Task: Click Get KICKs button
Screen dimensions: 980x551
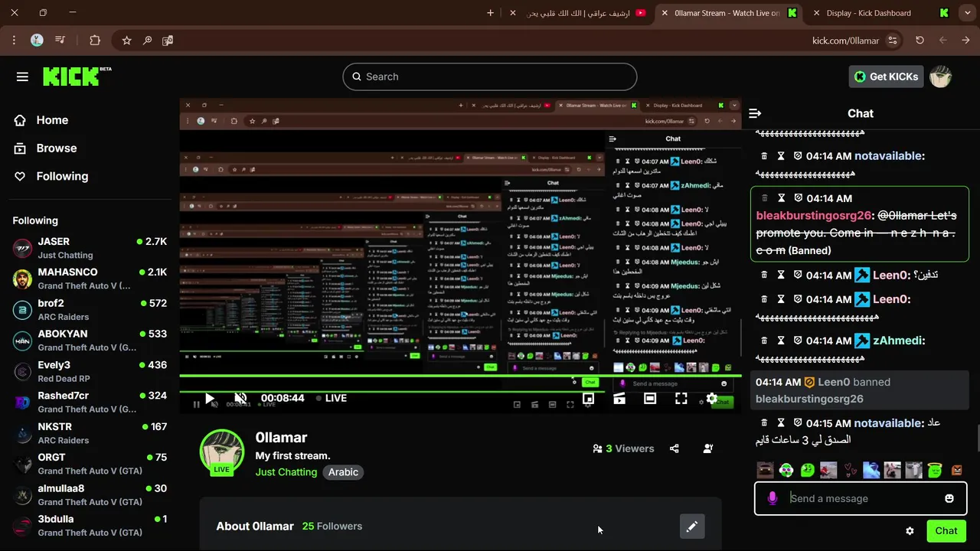Action: 887,77
